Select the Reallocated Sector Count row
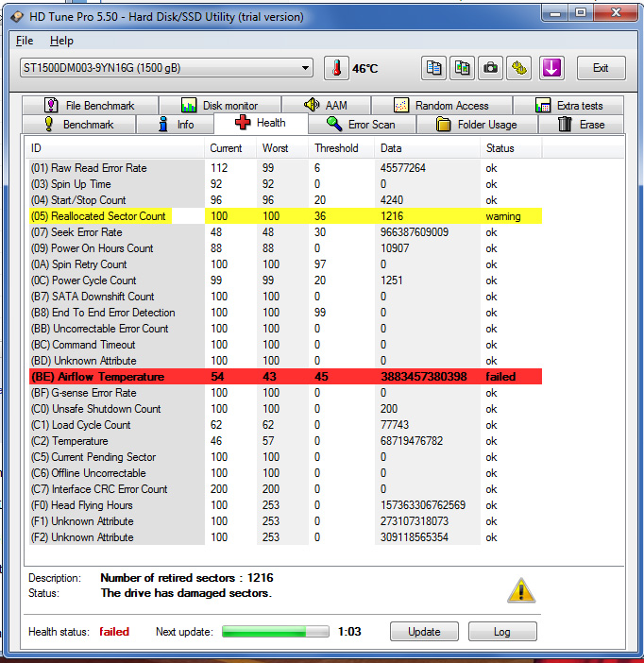Viewport: 644px width, 663px height. (285, 216)
